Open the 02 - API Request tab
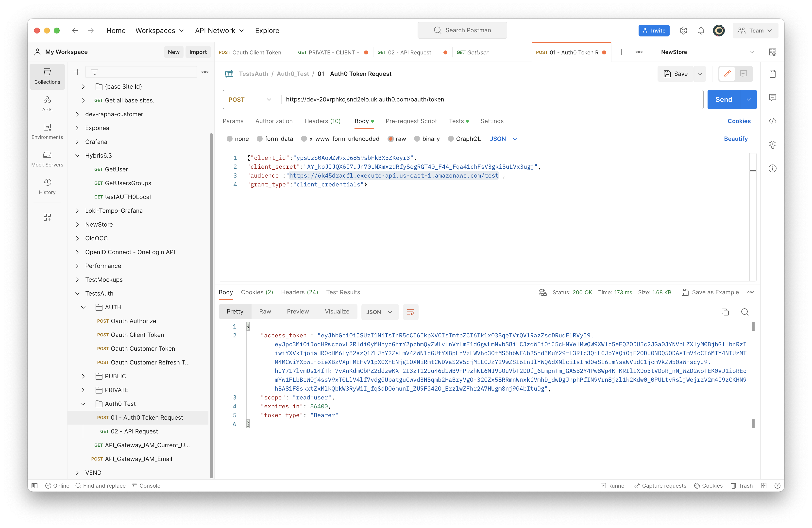Viewport: 812px width, 528px height. click(409, 52)
